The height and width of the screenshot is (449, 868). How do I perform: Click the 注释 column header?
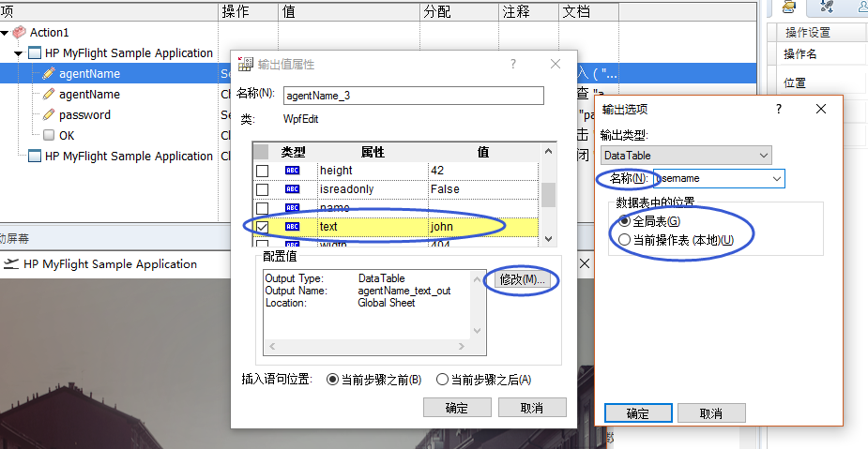point(528,11)
